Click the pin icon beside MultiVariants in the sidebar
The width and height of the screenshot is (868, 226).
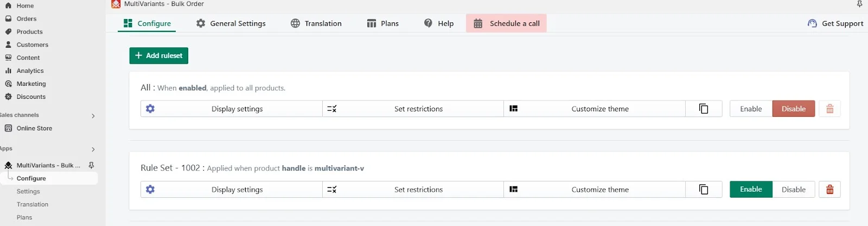(91, 165)
